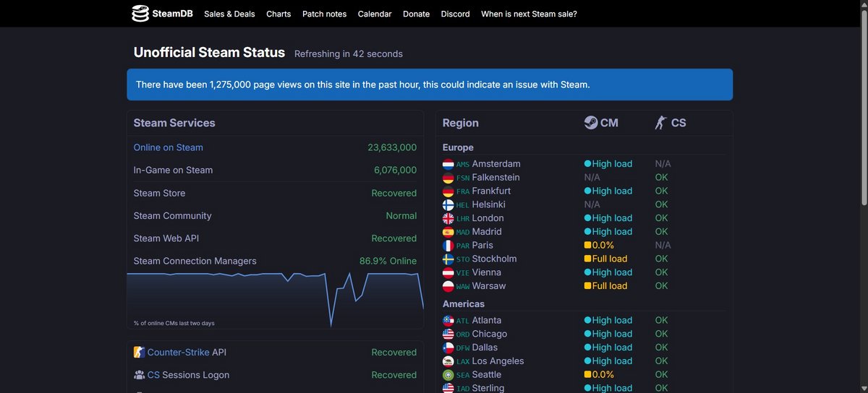
Task: Click the Finnish flag beside Helsinki
Action: coord(448,204)
